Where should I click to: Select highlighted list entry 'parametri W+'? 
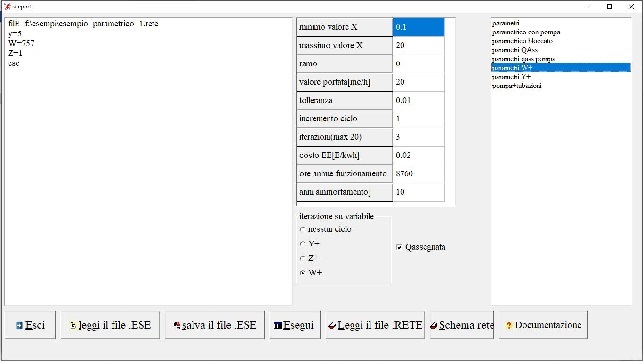[x=561, y=68]
